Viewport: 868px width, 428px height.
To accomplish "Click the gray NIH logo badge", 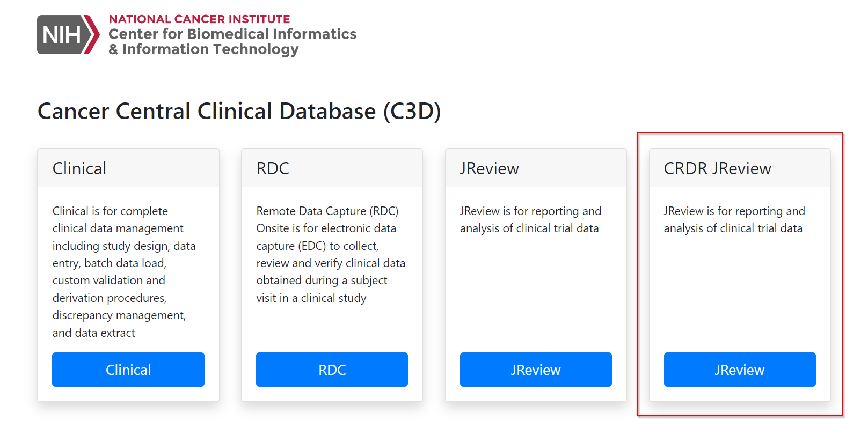I will (60, 35).
